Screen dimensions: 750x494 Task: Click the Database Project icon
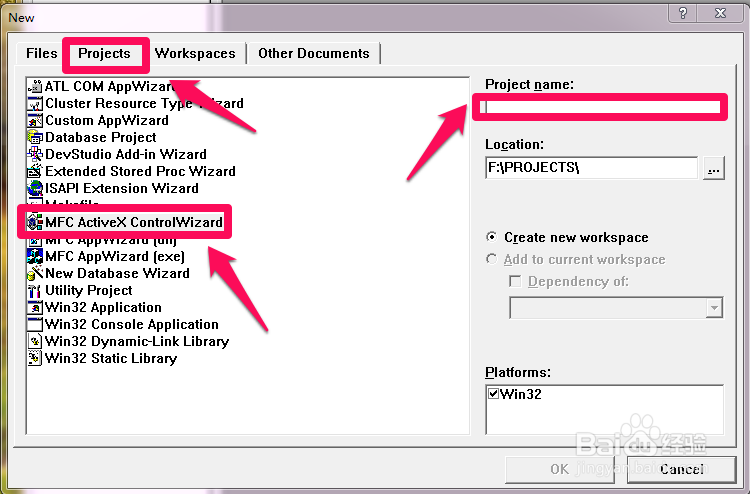click(x=35, y=138)
